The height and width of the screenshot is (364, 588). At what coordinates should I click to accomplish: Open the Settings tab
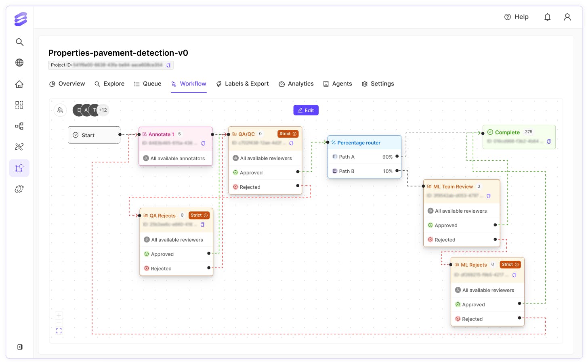point(378,84)
